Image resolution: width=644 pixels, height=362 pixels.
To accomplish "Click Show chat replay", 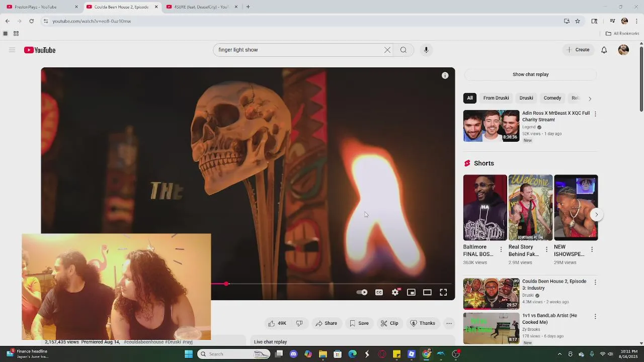I will point(530,74).
